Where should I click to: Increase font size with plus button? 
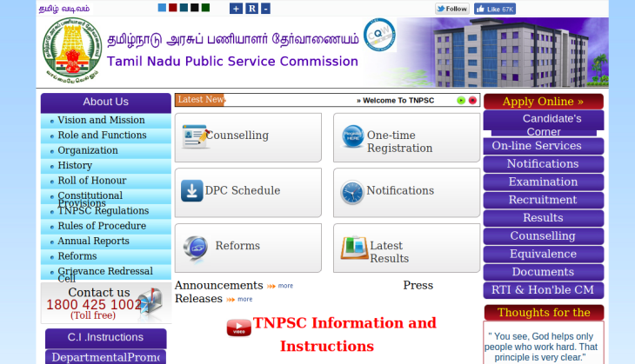point(236,9)
